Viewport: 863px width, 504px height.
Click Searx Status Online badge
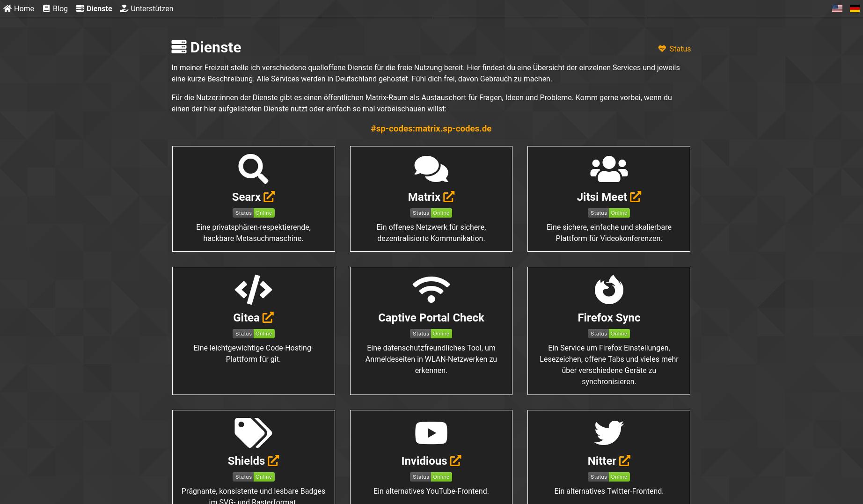(253, 213)
